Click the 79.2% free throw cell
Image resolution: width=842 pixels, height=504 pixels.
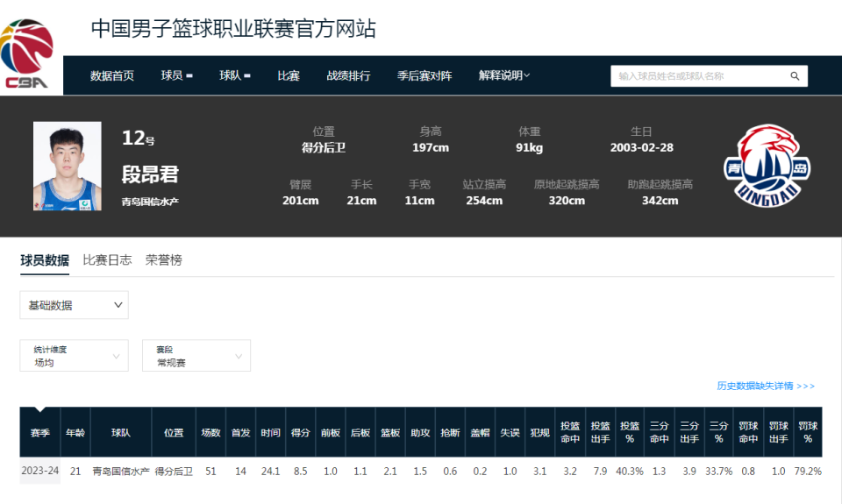point(808,472)
